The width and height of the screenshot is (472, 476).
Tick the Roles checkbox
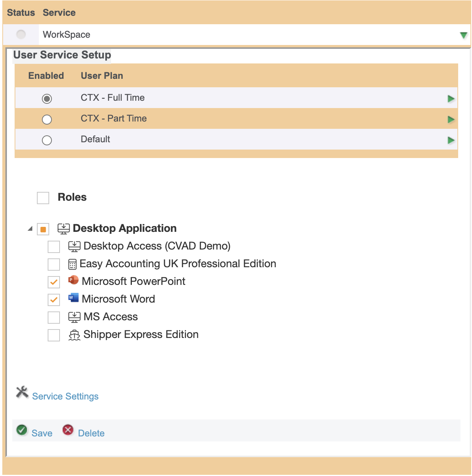[x=43, y=198]
